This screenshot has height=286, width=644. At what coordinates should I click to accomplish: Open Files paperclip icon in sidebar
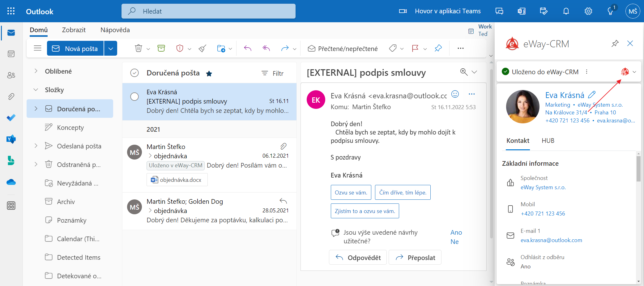11,96
